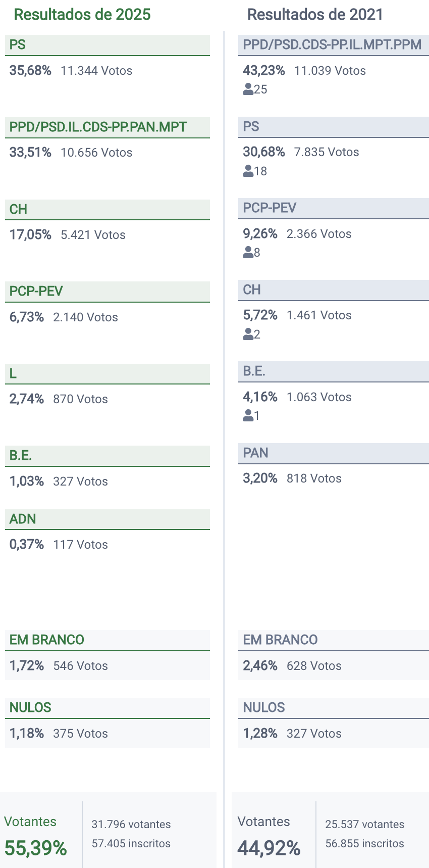Select PPD/PSD.CDS-PP.IL.MPT.PPM header in 2021

pos(332,45)
